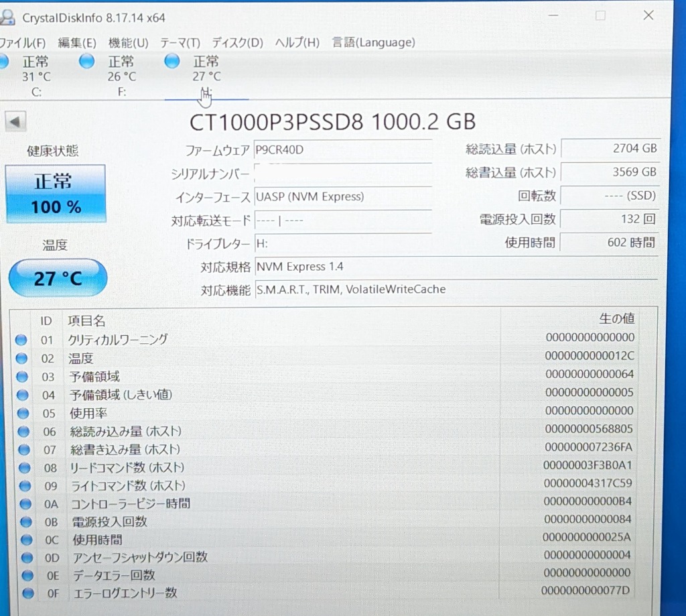Click the interface field UASP (NVM Express)

(342, 196)
